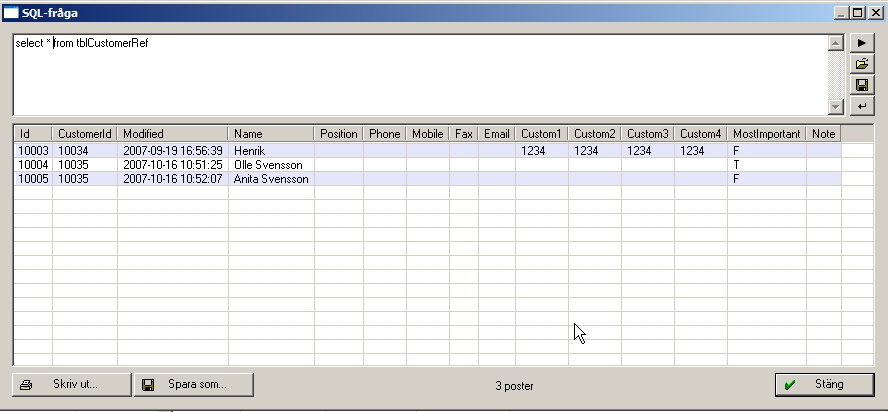Select the cell with Id 10005
The image size is (888, 412).
click(x=33, y=179)
